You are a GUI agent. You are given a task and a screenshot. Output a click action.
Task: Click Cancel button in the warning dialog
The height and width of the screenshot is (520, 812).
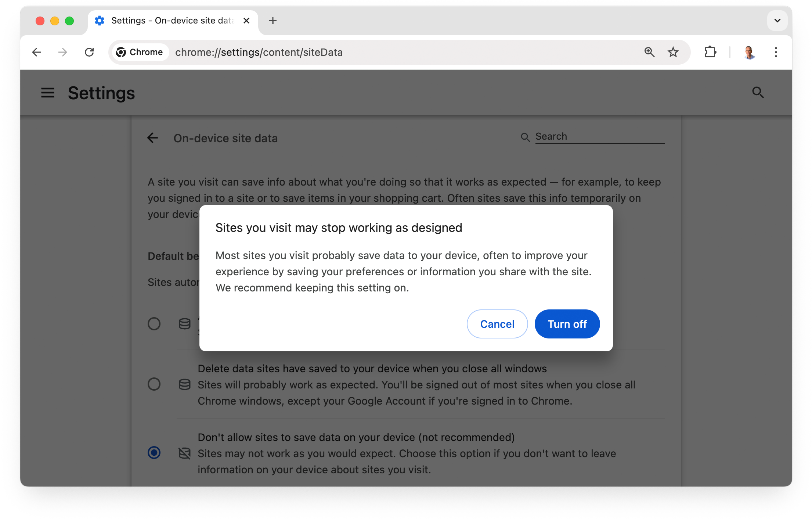497,324
